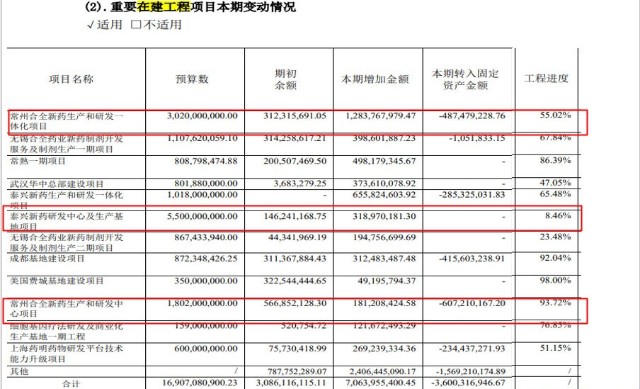Click increase amount 398,601,887.23

tap(384, 138)
